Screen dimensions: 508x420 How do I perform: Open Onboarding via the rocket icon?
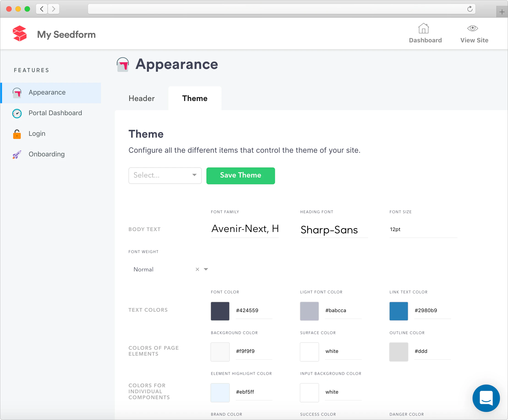coord(17,154)
